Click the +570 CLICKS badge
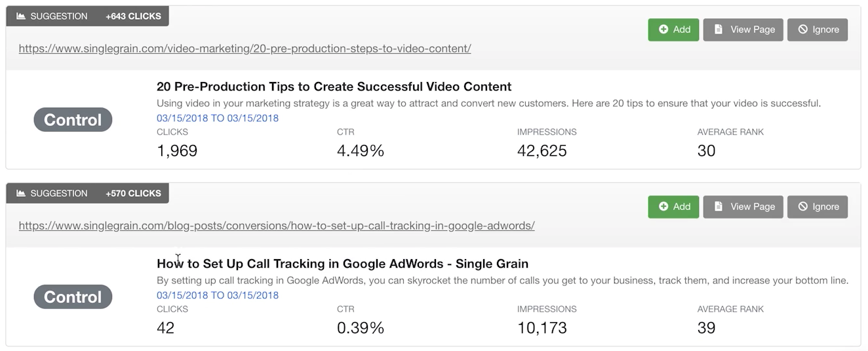Viewport: 868px width, 351px height. pos(133,194)
